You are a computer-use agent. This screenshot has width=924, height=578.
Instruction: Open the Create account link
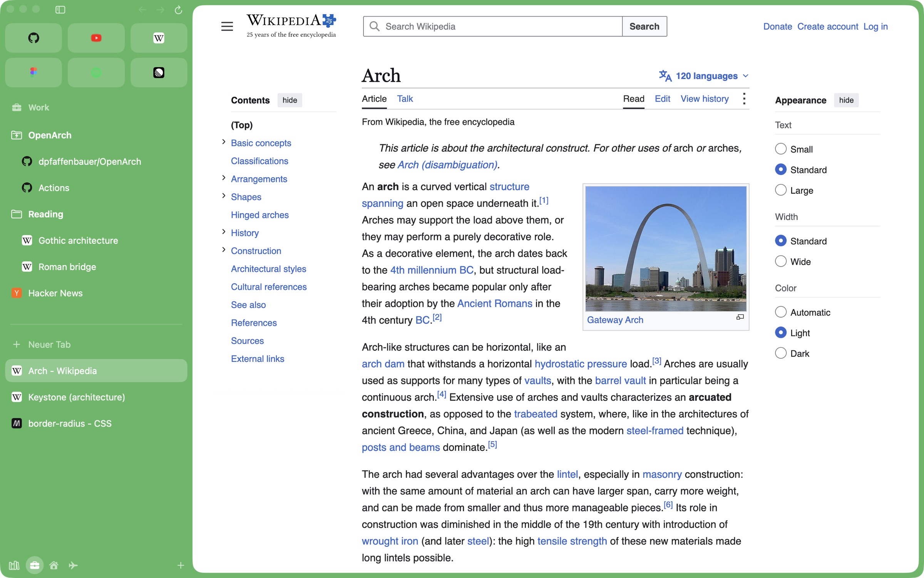click(x=827, y=27)
